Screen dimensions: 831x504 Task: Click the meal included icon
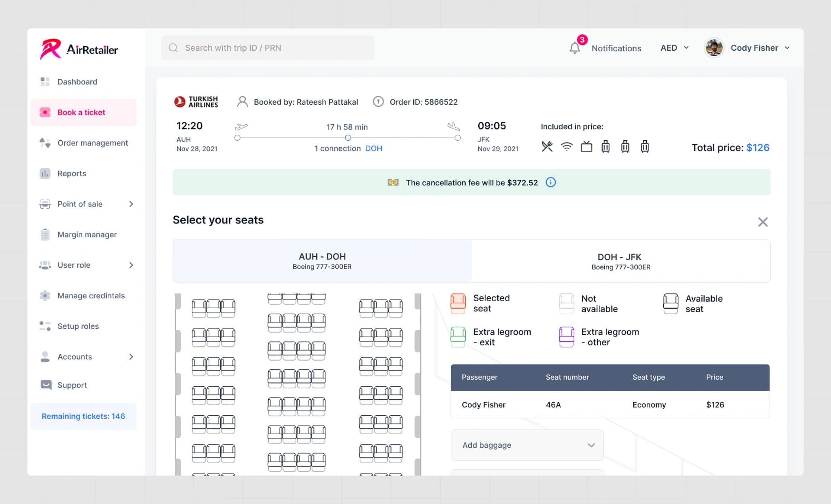click(547, 147)
